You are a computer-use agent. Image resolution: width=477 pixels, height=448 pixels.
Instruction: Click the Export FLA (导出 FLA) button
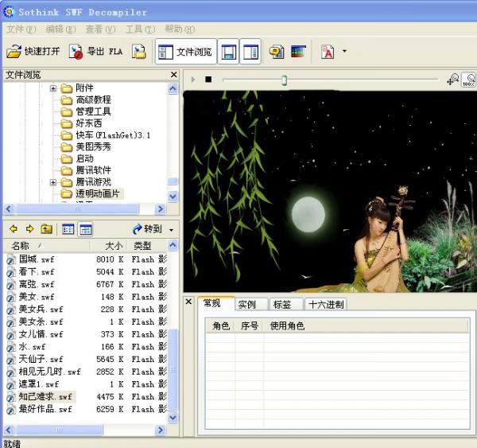(96, 52)
